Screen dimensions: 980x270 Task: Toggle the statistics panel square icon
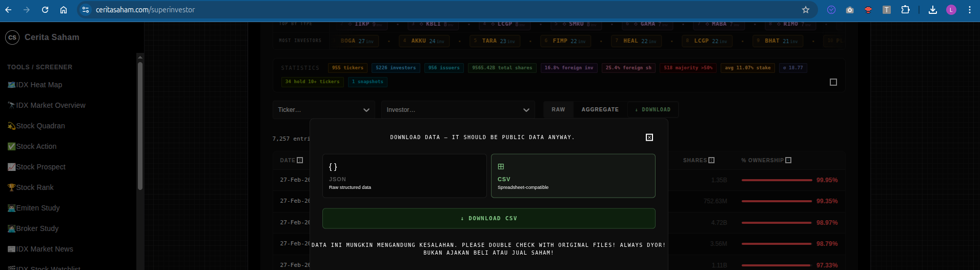833,82
